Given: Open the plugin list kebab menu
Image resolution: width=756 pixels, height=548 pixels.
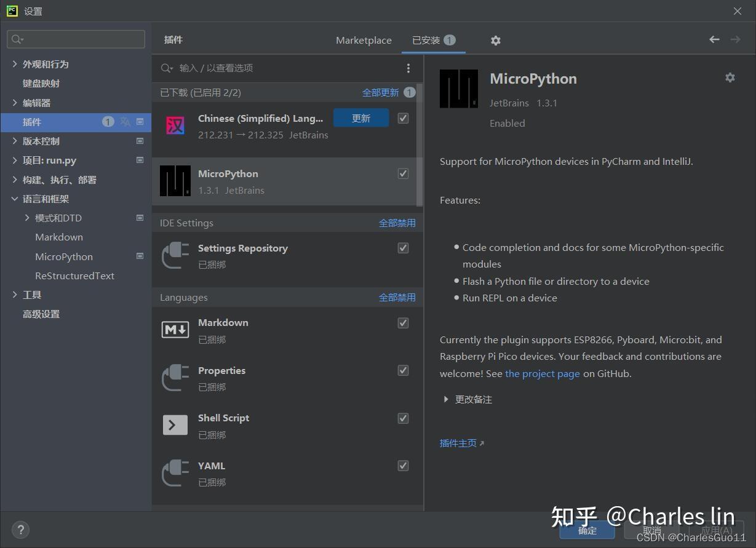Looking at the screenshot, I should 408,68.
